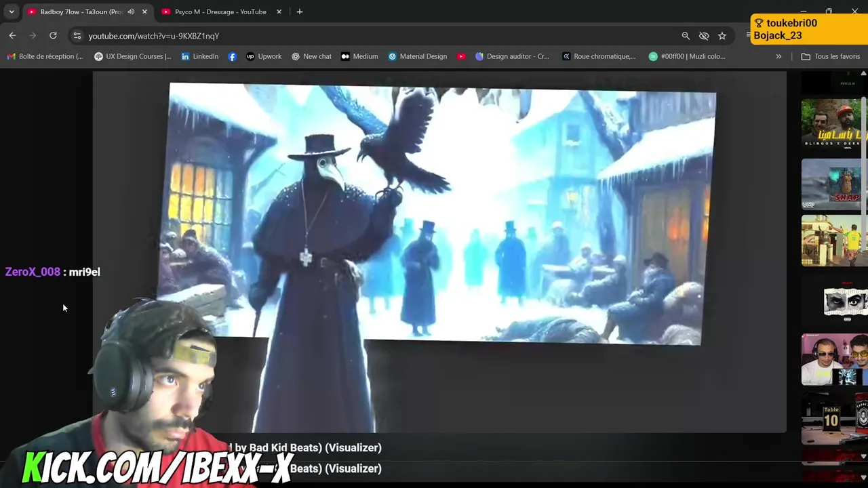Close the Psyco M - Dressage tab
The height and width of the screenshot is (488, 868).
[279, 12]
